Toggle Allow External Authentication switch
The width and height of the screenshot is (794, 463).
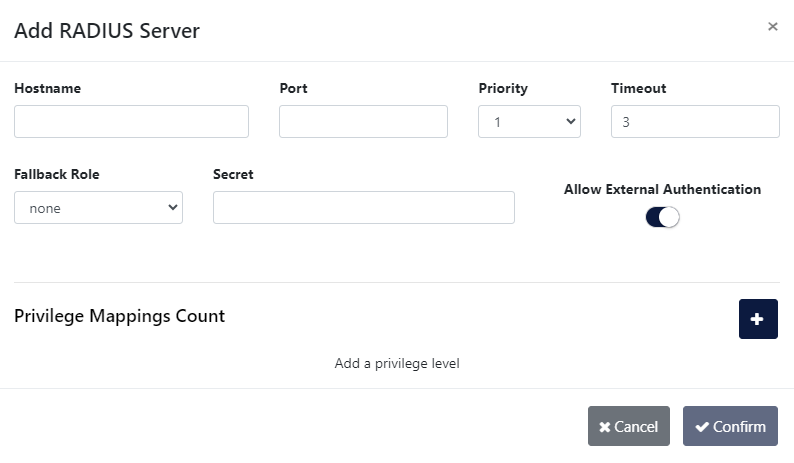tap(662, 217)
